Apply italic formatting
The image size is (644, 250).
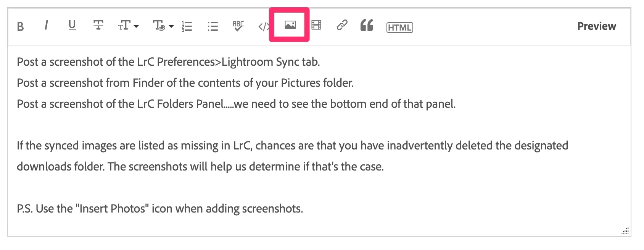pos(46,25)
